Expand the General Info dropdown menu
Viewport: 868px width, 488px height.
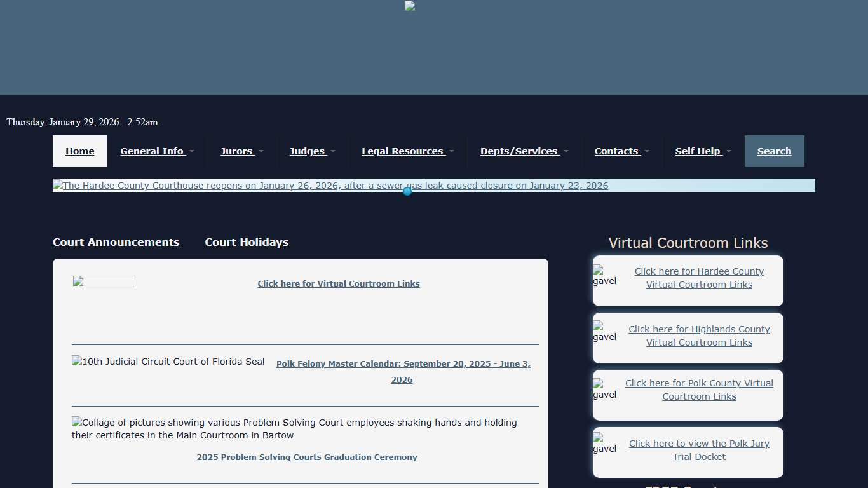[153, 151]
